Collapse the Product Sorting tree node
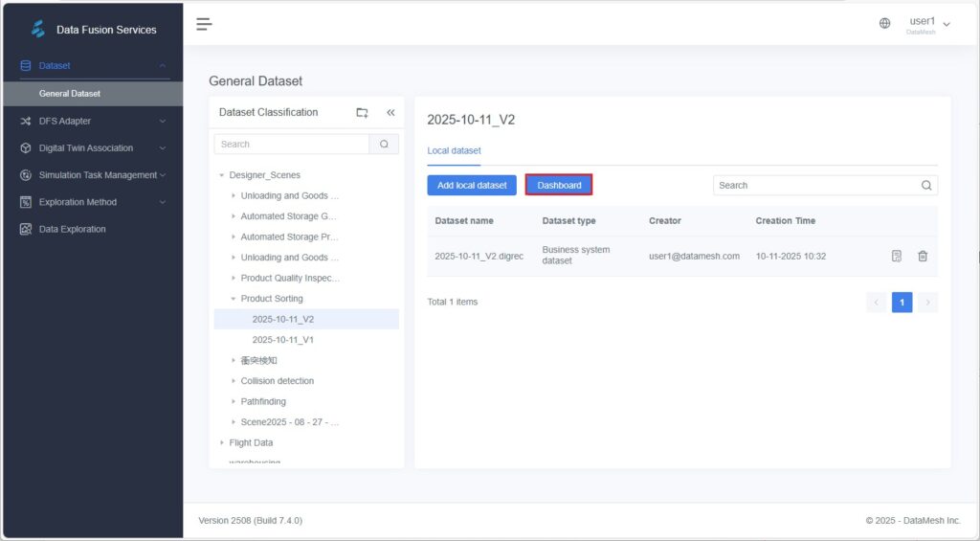The height and width of the screenshot is (541, 980). (233, 299)
